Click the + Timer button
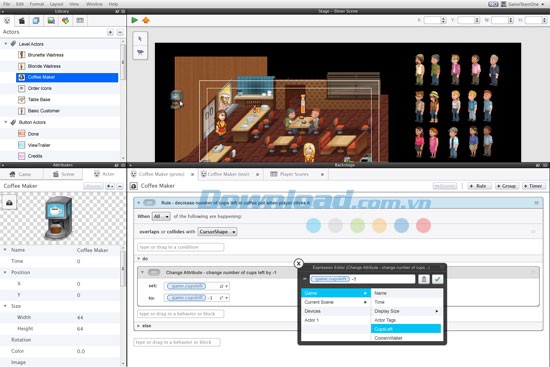550x367 pixels. point(534,186)
